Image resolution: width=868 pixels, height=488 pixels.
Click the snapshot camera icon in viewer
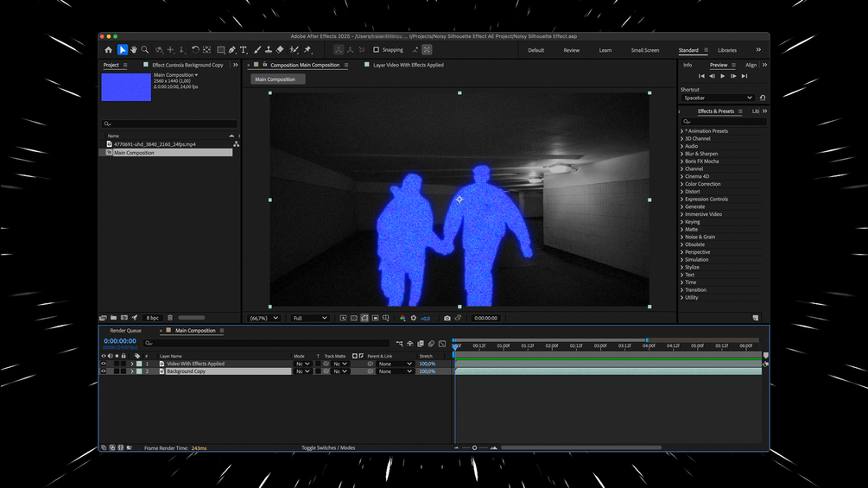click(x=447, y=318)
